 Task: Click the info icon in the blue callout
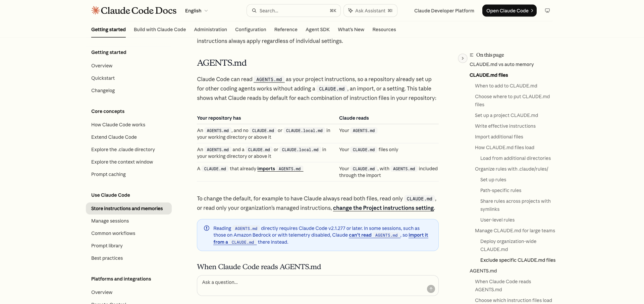(x=207, y=228)
